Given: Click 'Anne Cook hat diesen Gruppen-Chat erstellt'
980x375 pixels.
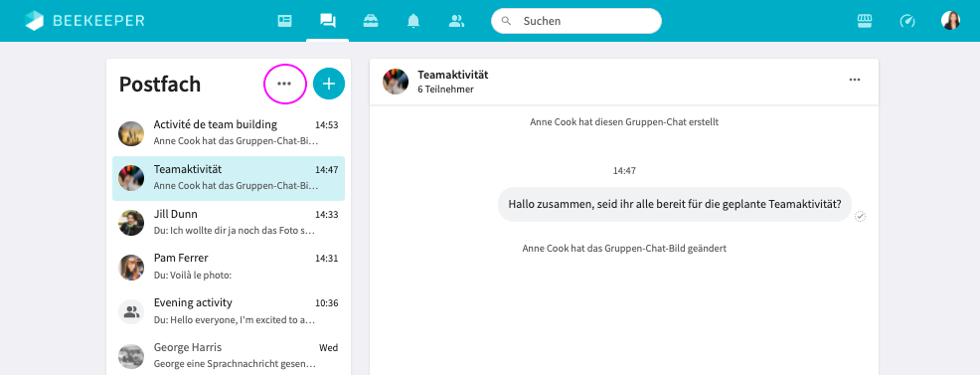Looking at the screenshot, I should tap(624, 122).
